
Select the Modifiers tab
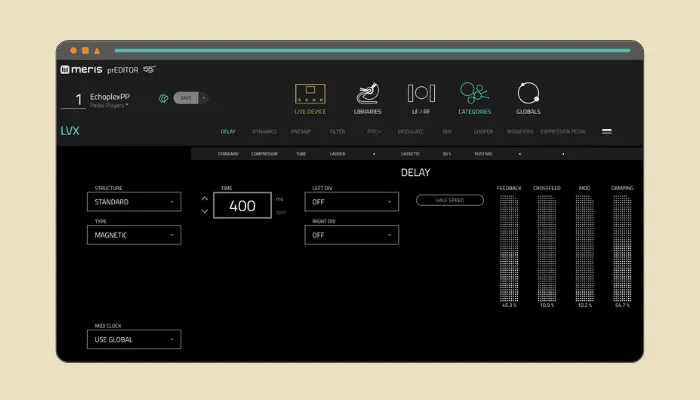[x=520, y=132]
